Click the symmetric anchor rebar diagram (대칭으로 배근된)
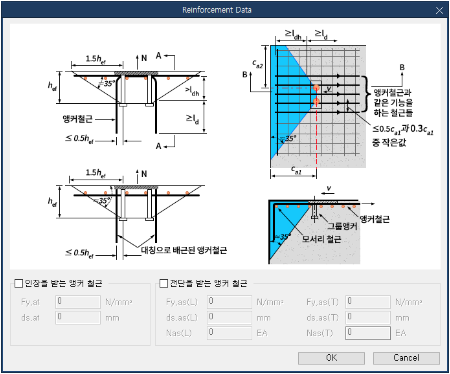Viewport: 450px width, 374px height. tap(137, 214)
